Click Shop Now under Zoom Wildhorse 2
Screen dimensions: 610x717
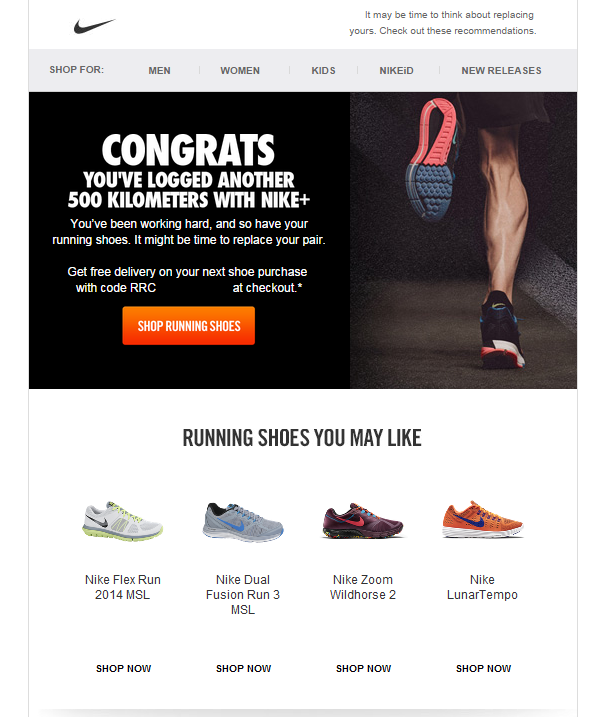tap(364, 669)
